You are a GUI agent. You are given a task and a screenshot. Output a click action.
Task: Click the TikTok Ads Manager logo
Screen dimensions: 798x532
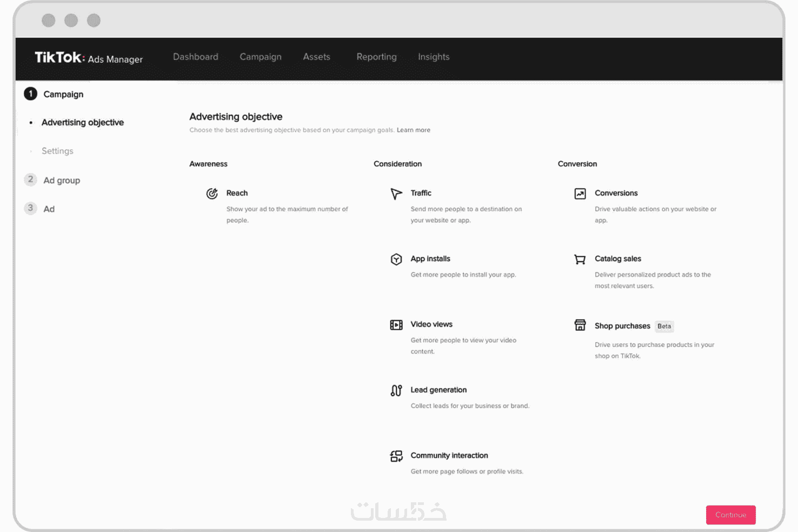click(x=89, y=58)
